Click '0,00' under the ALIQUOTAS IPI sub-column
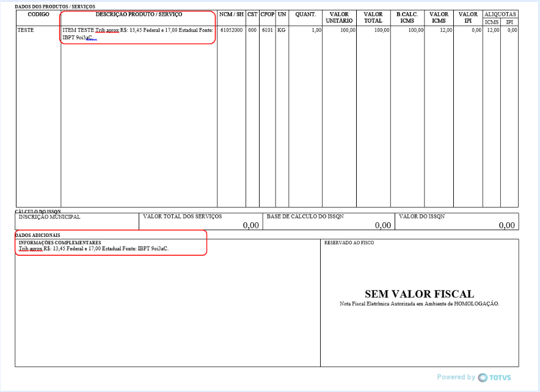Viewport: 540px width, 392px height. coord(512,31)
